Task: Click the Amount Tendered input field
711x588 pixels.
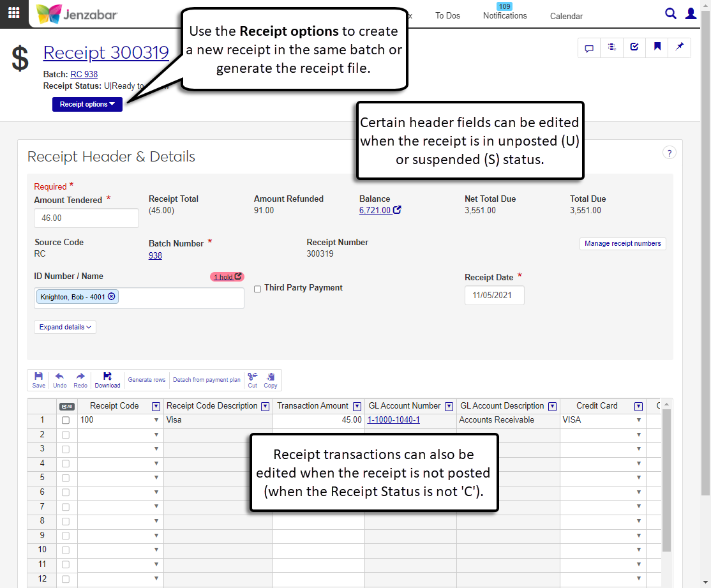Action: pos(86,218)
